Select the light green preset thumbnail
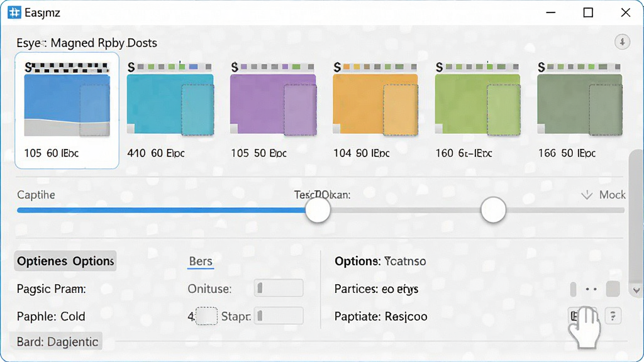 click(x=478, y=105)
